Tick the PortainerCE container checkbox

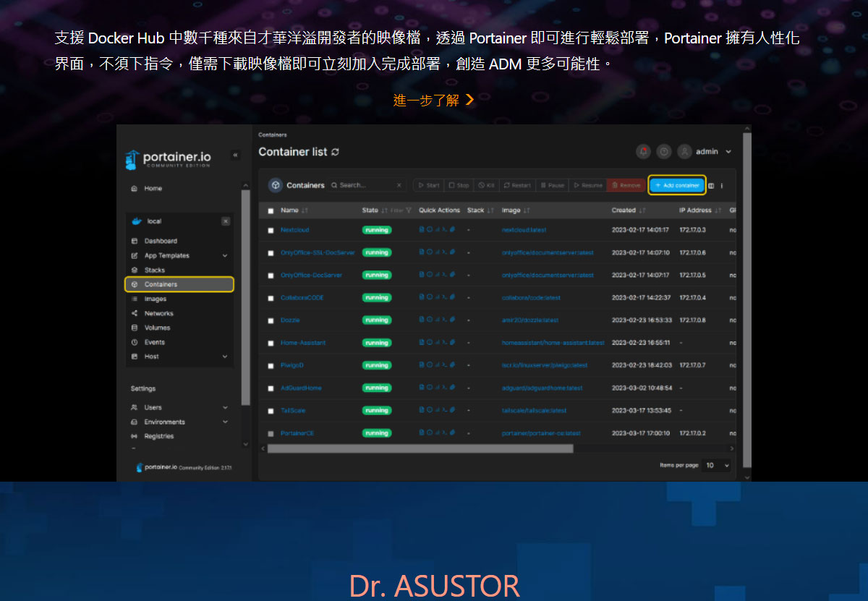click(x=271, y=432)
